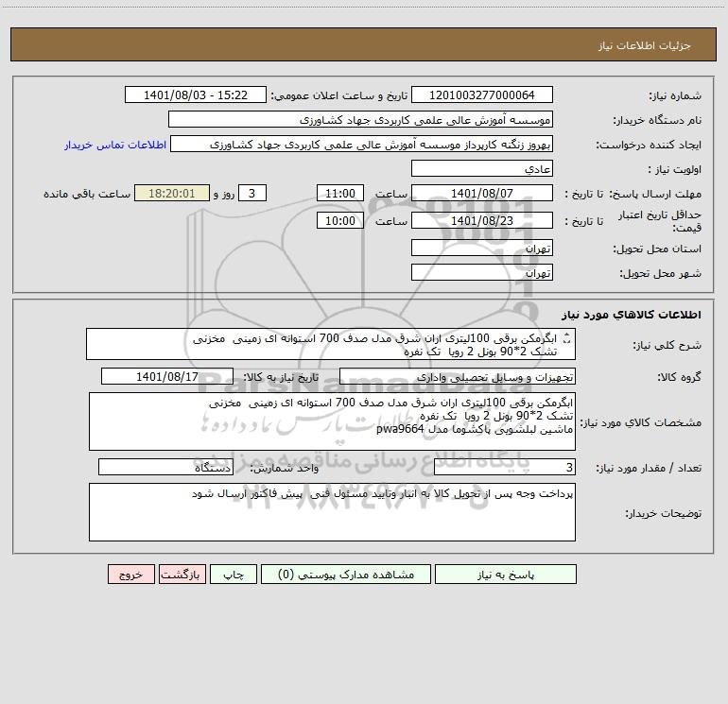Click the گروه کالا field تجهیزات و وسایل تحصیلی
The height and width of the screenshot is (704, 728).
(x=458, y=376)
